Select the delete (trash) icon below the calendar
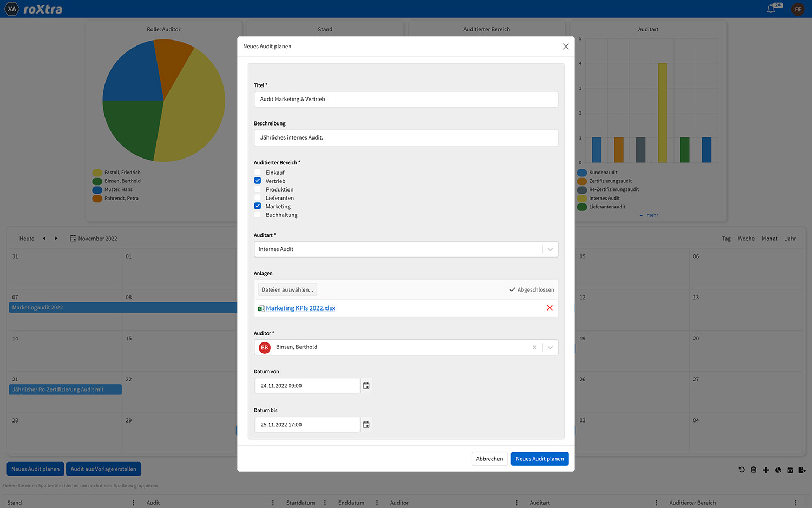 pyautogui.click(x=754, y=470)
